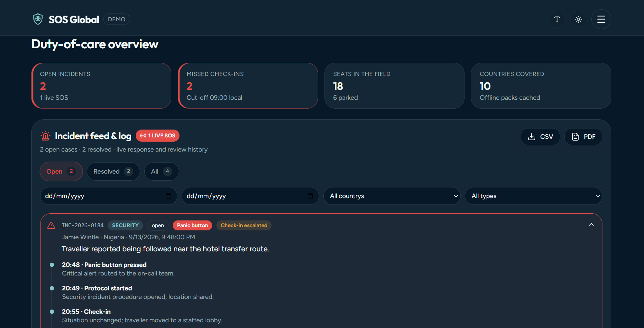
Task: Click Jamie Wintle · Nigeria details line
Action: tap(128, 237)
